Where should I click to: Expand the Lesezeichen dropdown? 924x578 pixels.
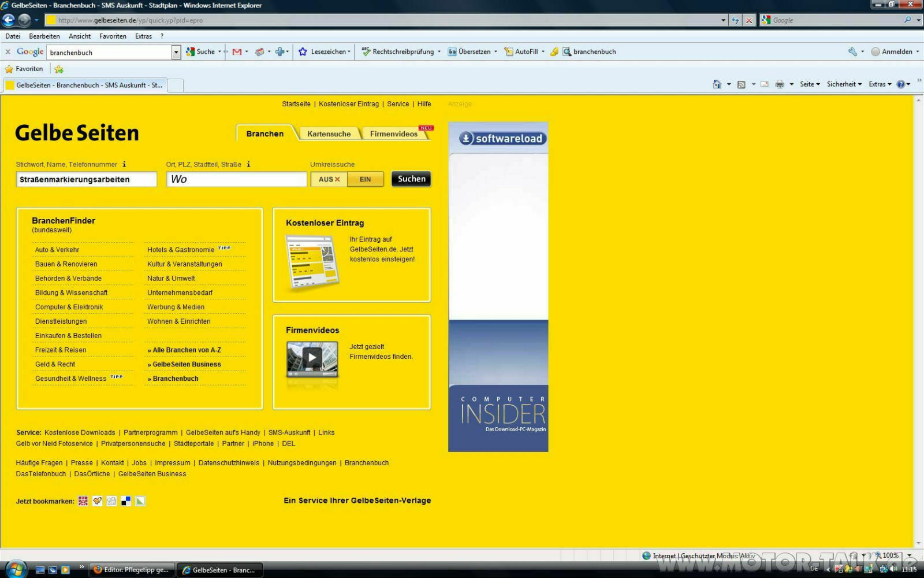349,51
